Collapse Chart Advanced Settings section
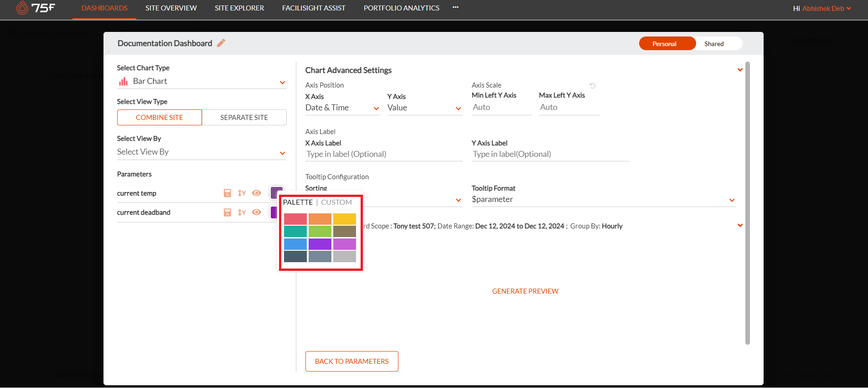 tap(740, 70)
